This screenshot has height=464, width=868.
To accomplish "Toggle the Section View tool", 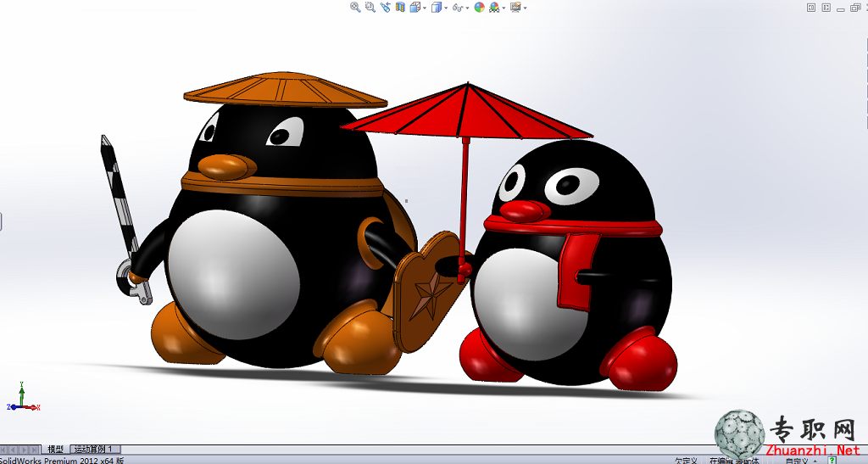I will coord(400,7).
